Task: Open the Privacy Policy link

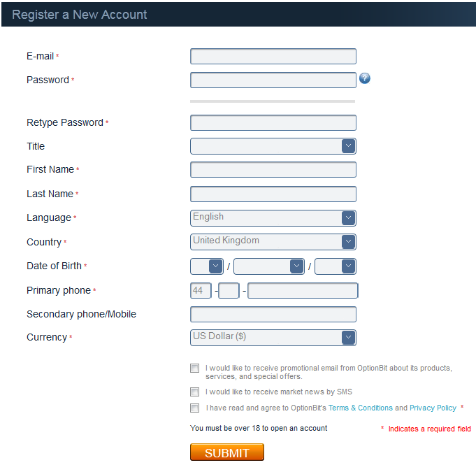Action: pos(433,408)
